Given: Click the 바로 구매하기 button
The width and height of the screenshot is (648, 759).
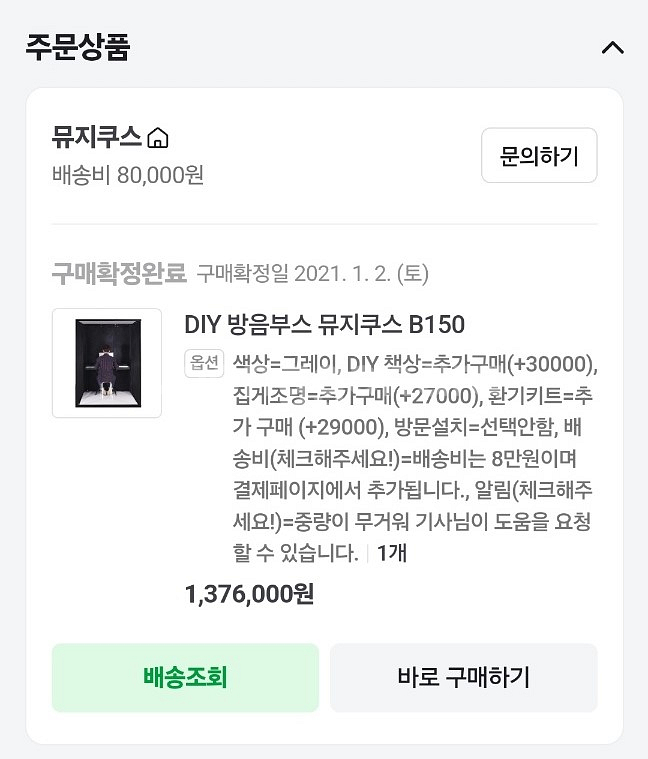Looking at the screenshot, I should click(463, 677).
